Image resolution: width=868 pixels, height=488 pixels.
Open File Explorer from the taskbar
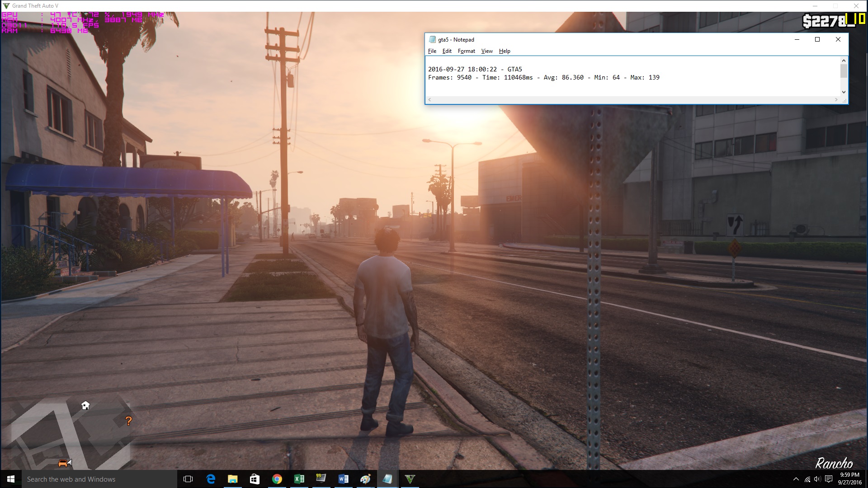point(232,479)
